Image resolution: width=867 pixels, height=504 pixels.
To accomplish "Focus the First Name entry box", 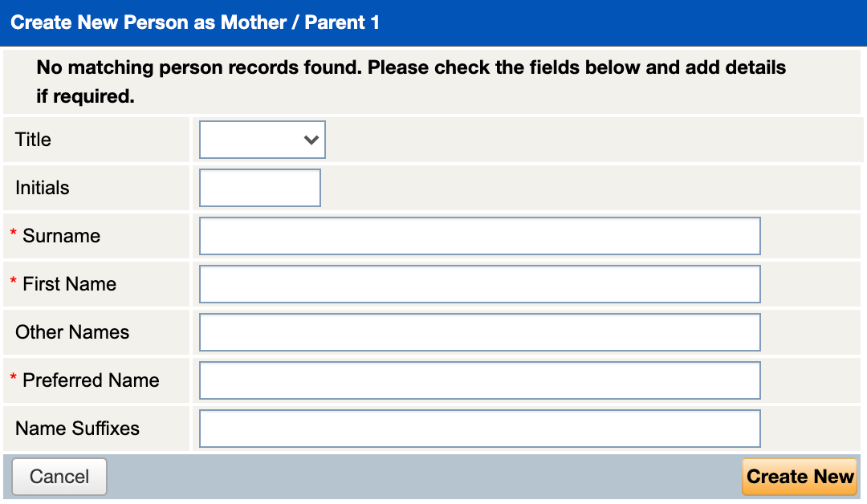I will [x=478, y=283].
